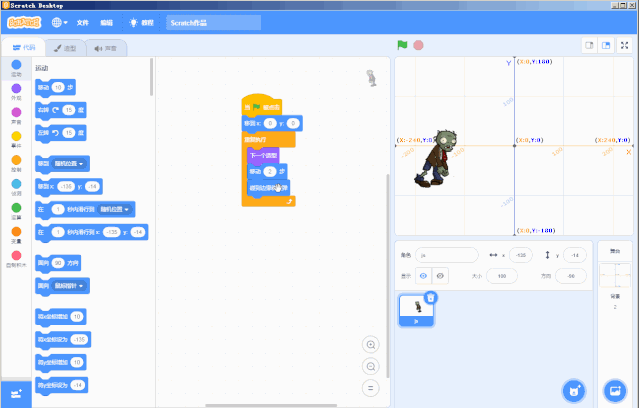639x408 pixels.
Task: Edit the sprite x position field
Action: (520, 255)
